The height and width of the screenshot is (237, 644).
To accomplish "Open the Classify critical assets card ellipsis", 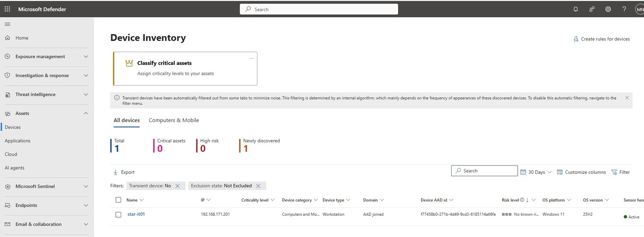I will (251, 58).
